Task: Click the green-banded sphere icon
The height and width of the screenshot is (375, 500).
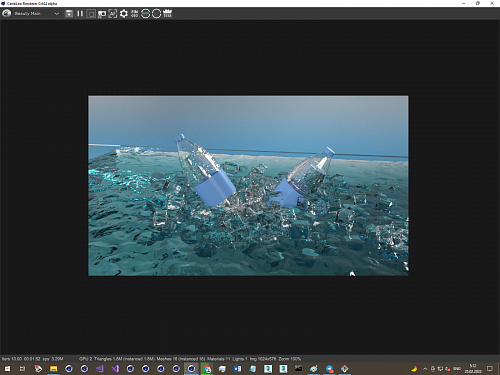Action: 145,14
